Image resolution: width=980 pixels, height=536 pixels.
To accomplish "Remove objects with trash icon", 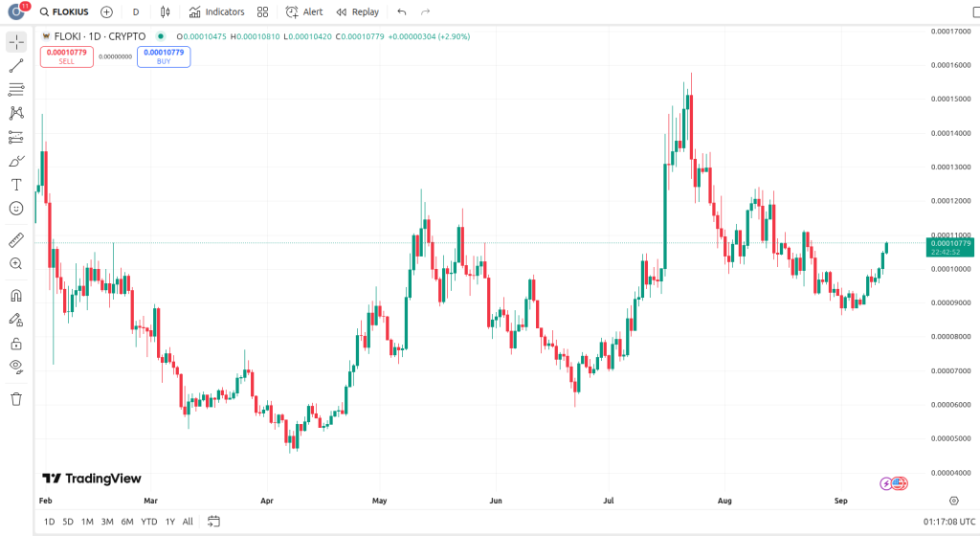I will [16, 399].
